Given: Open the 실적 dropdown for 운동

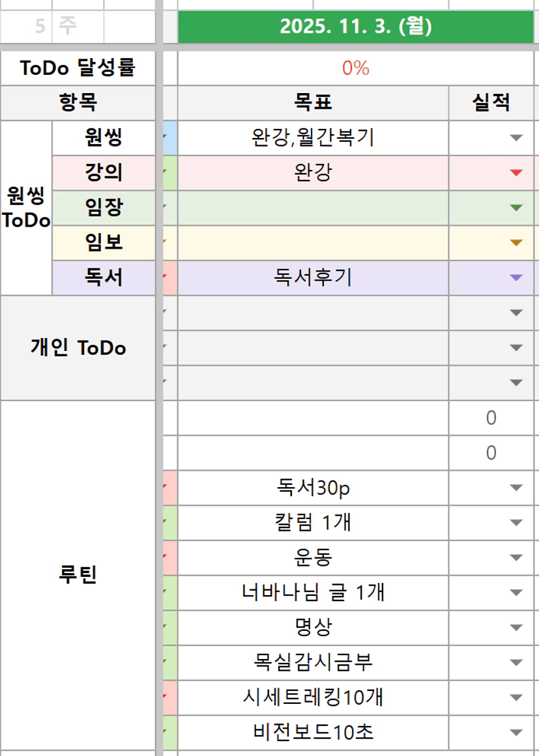Looking at the screenshot, I should tap(516, 558).
